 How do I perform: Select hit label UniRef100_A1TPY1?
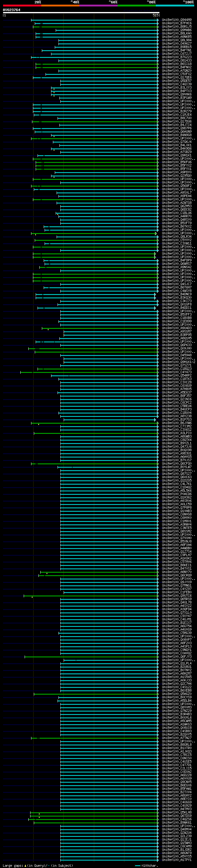(x=177, y=860)
